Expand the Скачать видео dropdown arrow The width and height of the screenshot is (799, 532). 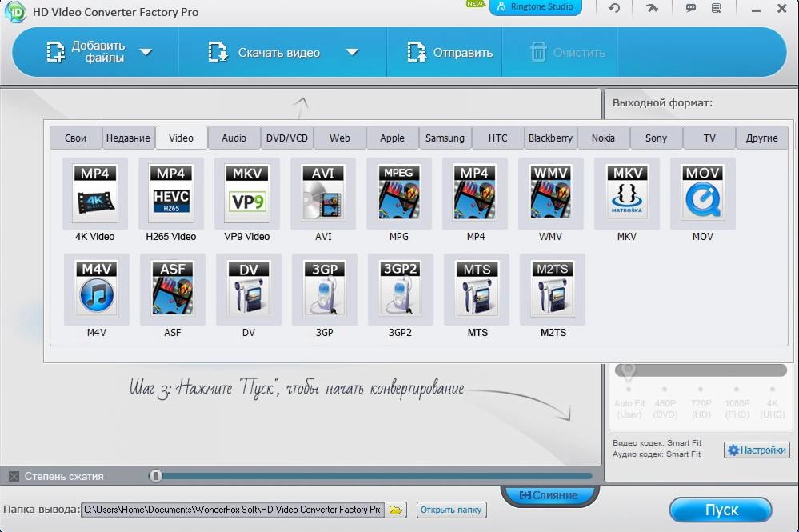click(x=352, y=52)
